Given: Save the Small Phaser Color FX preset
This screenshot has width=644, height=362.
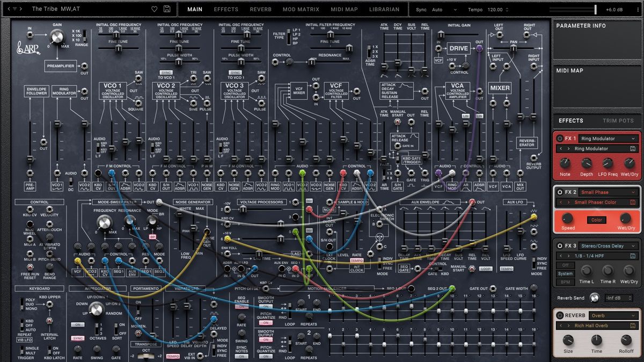Looking at the screenshot, I should [633, 202].
